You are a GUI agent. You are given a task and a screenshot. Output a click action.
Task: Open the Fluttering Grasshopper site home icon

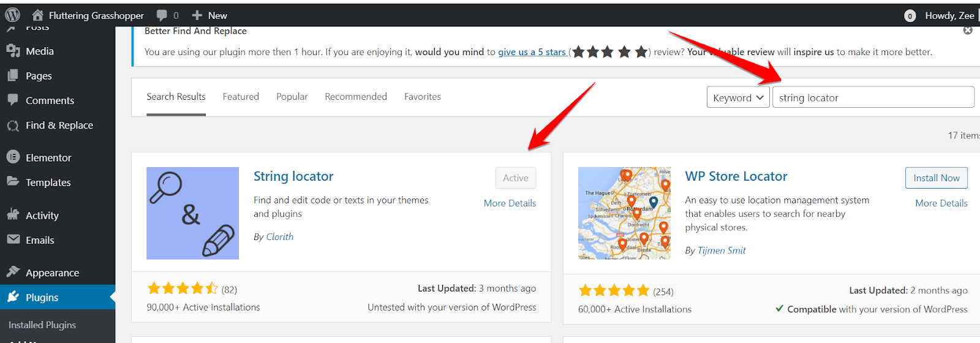tap(38, 15)
